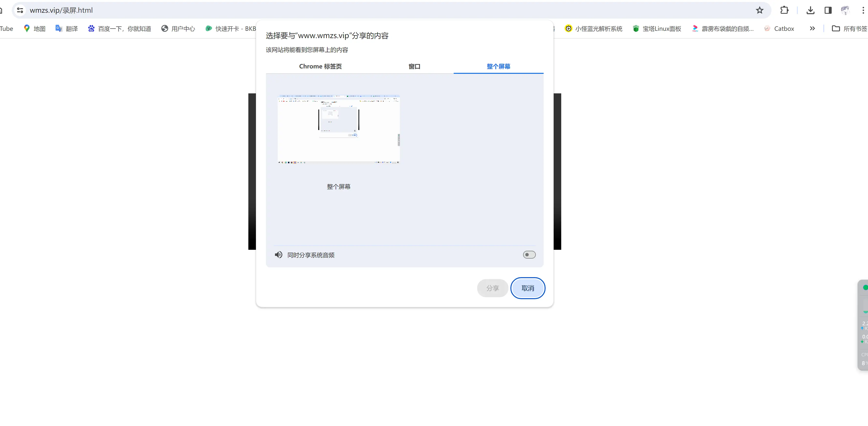Click the 整个屏幕 label under the thumbnail

pyautogui.click(x=339, y=187)
